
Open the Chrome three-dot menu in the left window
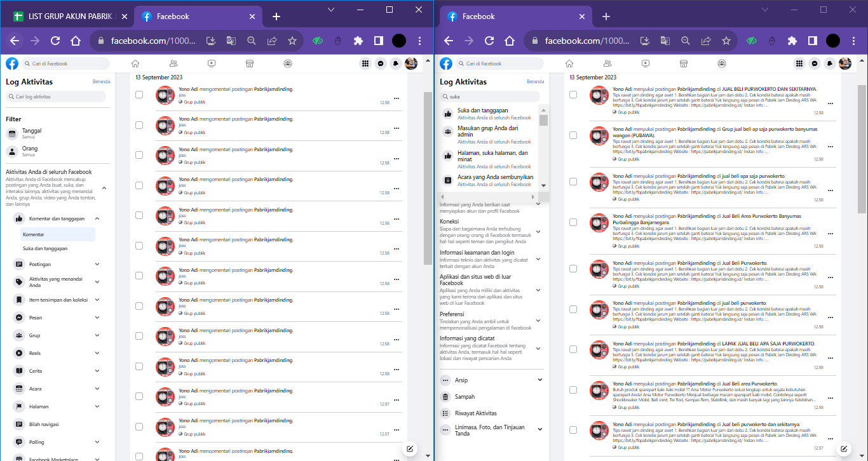coord(419,41)
